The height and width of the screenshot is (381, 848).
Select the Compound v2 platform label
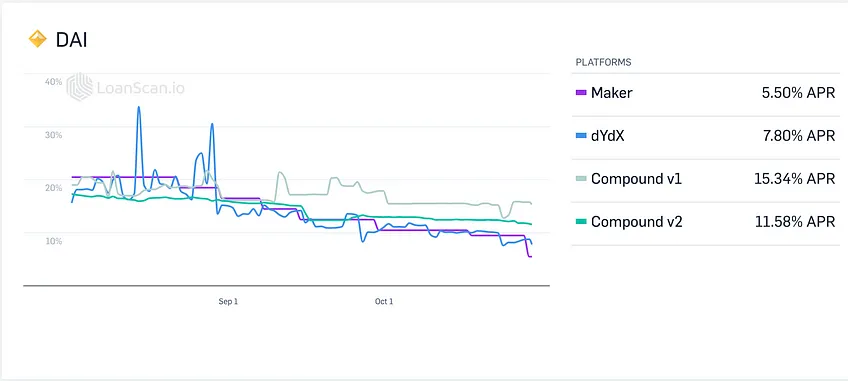click(637, 221)
